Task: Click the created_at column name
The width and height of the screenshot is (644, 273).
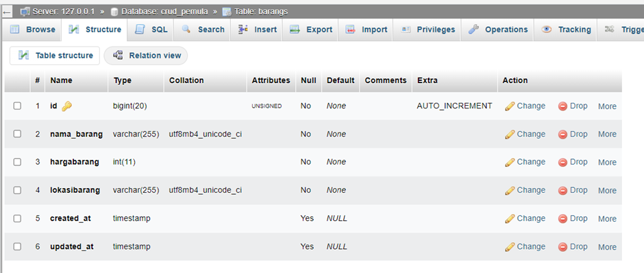Action: 71,218
